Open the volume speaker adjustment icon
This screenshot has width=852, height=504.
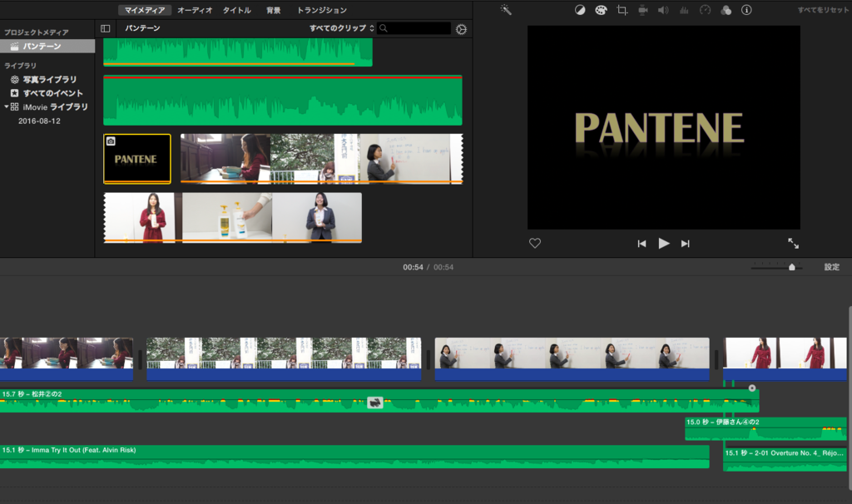(663, 10)
